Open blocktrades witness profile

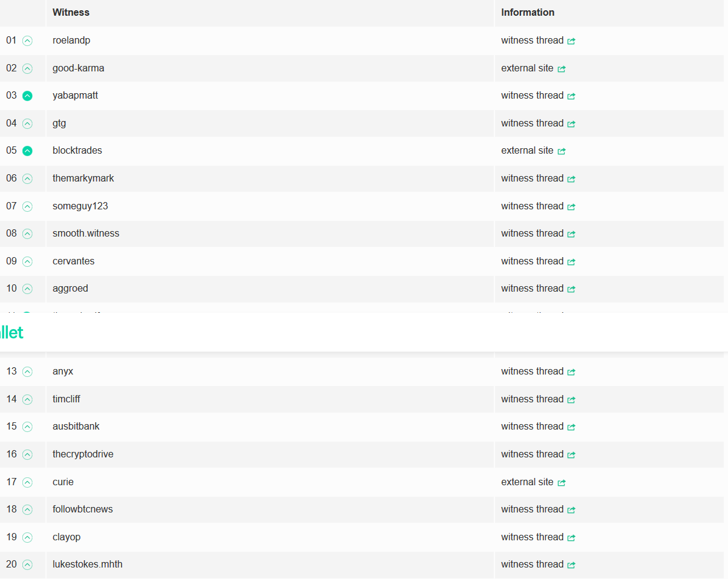(77, 151)
